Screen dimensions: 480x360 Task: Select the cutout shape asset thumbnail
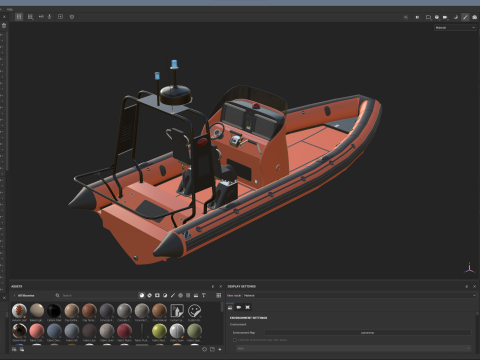point(177,311)
